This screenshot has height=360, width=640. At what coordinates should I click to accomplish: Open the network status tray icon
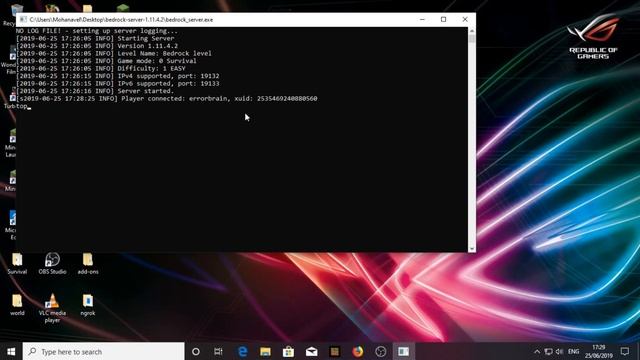click(x=549, y=351)
